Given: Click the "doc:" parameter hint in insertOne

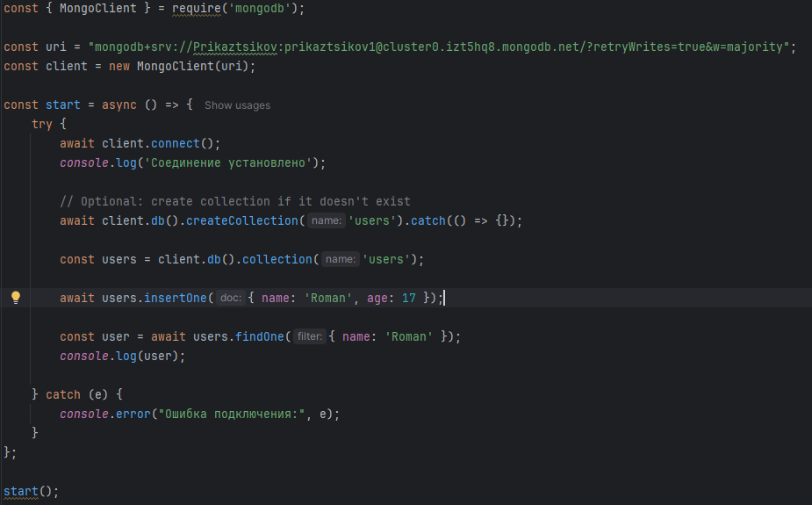Looking at the screenshot, I should (231, 299).
